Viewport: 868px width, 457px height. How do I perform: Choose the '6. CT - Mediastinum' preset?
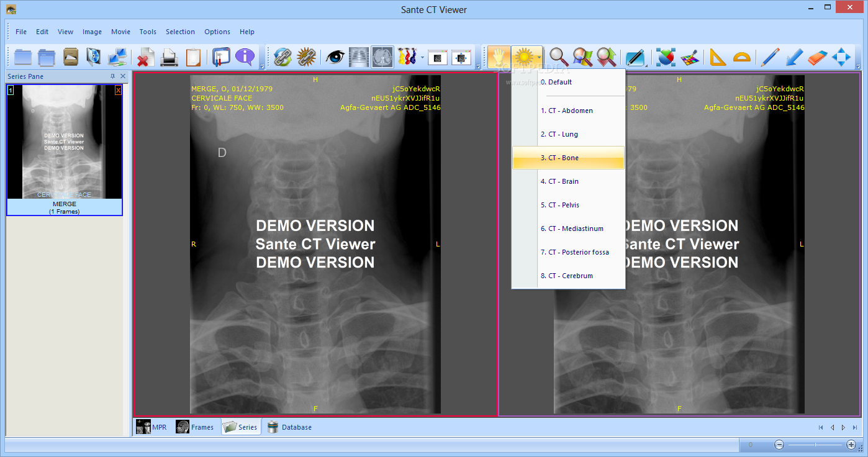click(568, 228)
